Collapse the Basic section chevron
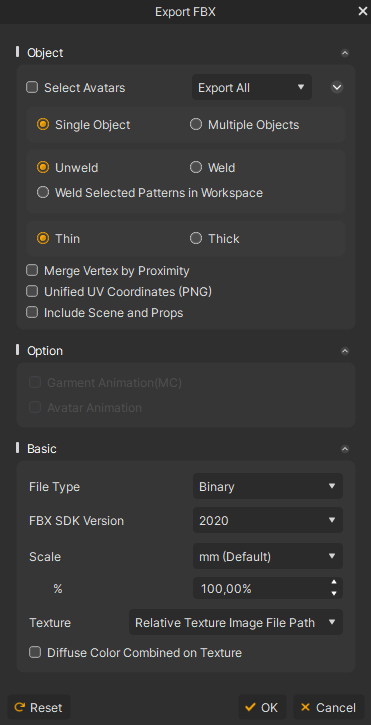Image resolution: width=371 pixels, height=725 pixels. pos(345,449)
